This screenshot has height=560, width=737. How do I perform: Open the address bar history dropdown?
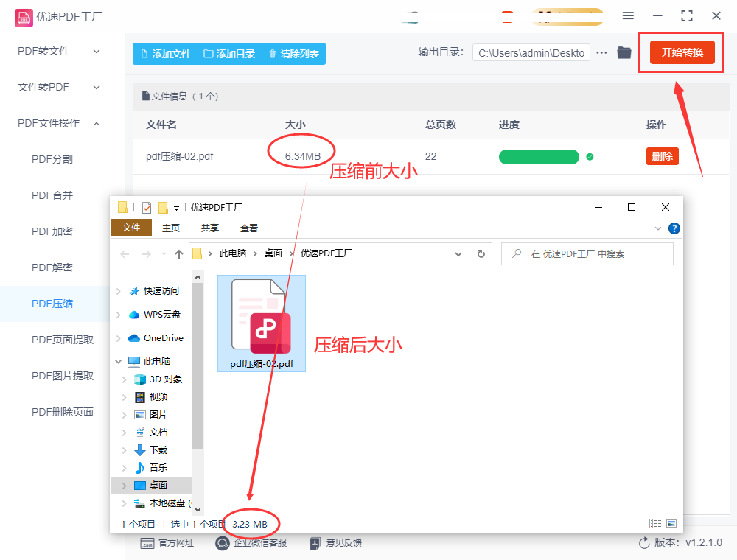[458, 254]
